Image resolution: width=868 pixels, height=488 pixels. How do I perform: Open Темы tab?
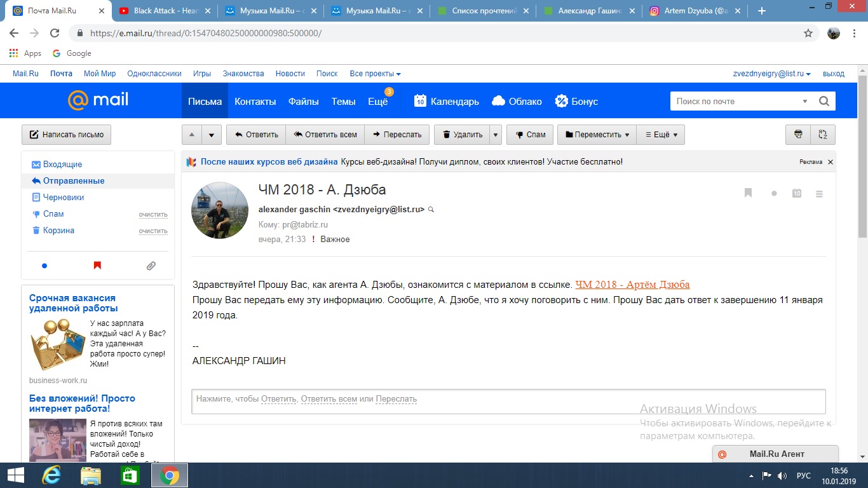344,101
